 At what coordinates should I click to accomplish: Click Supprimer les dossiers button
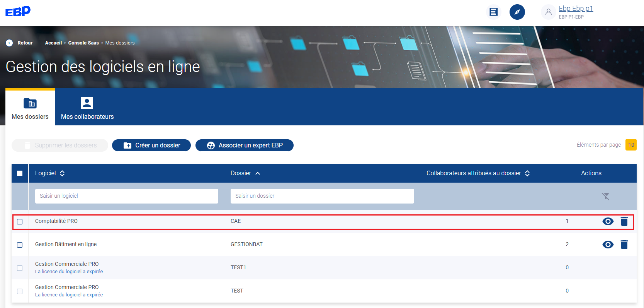click(x=60, y=145)
